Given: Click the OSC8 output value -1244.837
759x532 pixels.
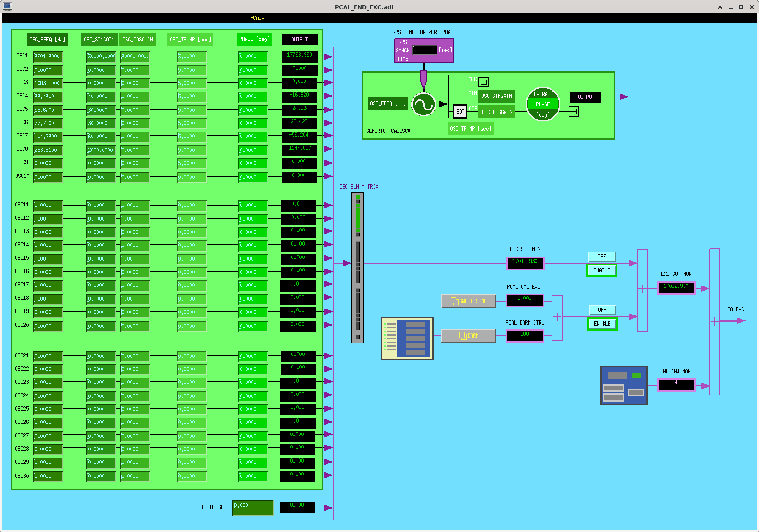Looking at the screenshot, I should tap(299, 150).
